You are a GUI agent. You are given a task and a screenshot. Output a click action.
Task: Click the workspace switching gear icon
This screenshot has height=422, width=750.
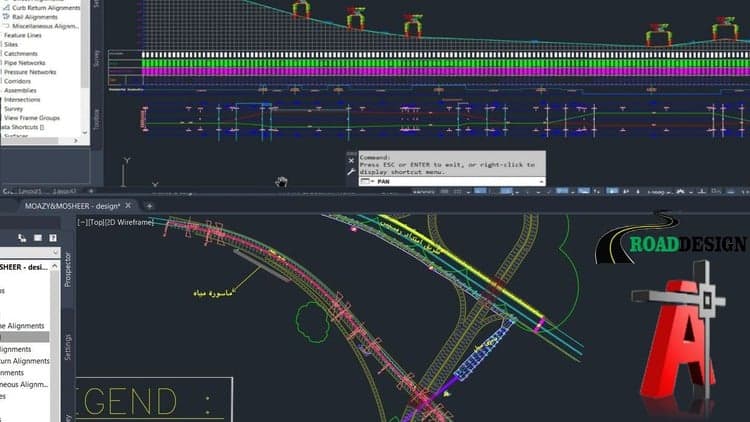[681, 191]
